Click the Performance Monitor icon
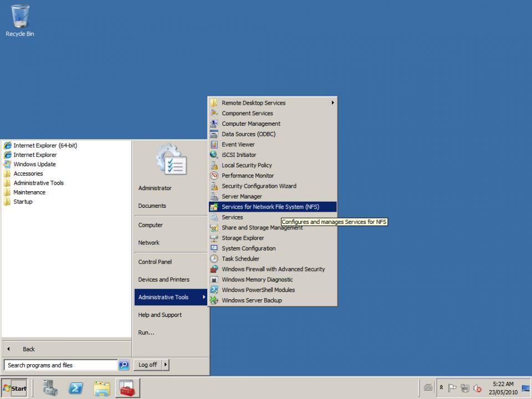The width and height of the screenshot is (532, 399). point(214,176)
